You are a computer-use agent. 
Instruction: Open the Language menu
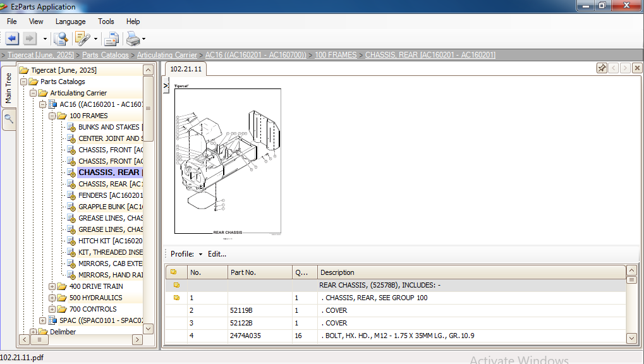71,21
